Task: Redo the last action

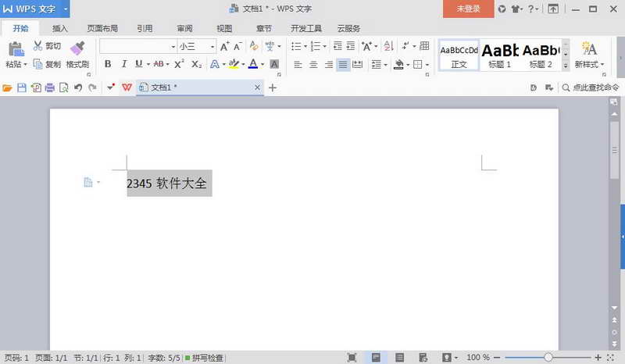Action: 92,87
